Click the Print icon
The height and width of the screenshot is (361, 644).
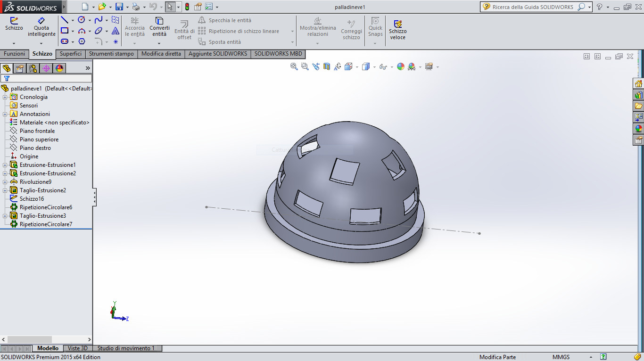pyautogui.click(x=136, y=7)
